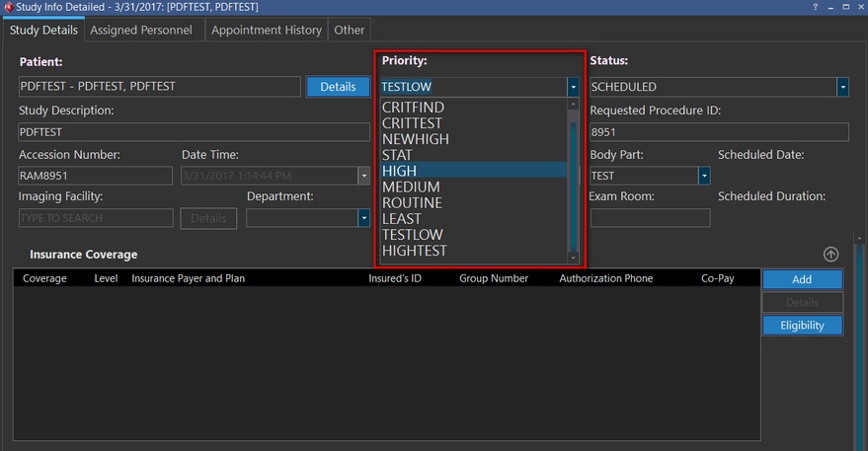Switch to Assigned Personnel tab
868x451 pixels.
[141, 30]
